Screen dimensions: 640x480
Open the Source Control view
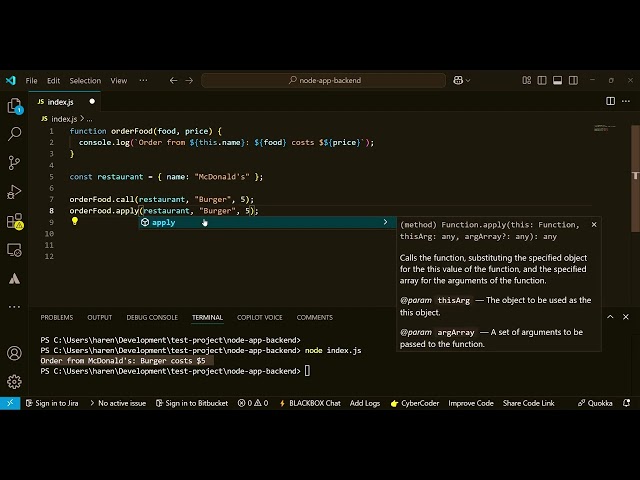pos(15,162)
